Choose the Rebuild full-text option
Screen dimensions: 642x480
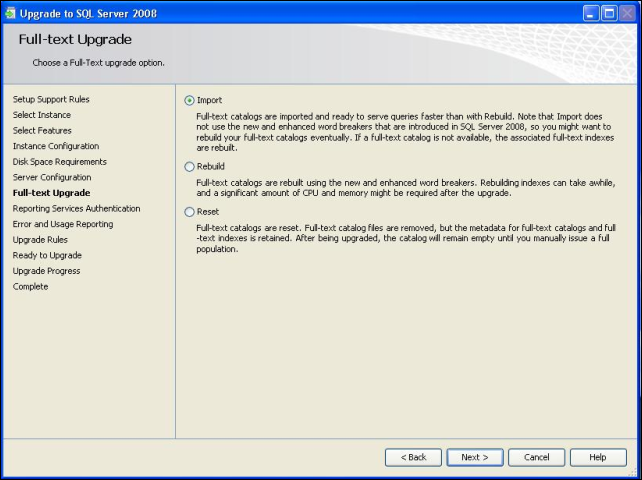coord(189,167)
